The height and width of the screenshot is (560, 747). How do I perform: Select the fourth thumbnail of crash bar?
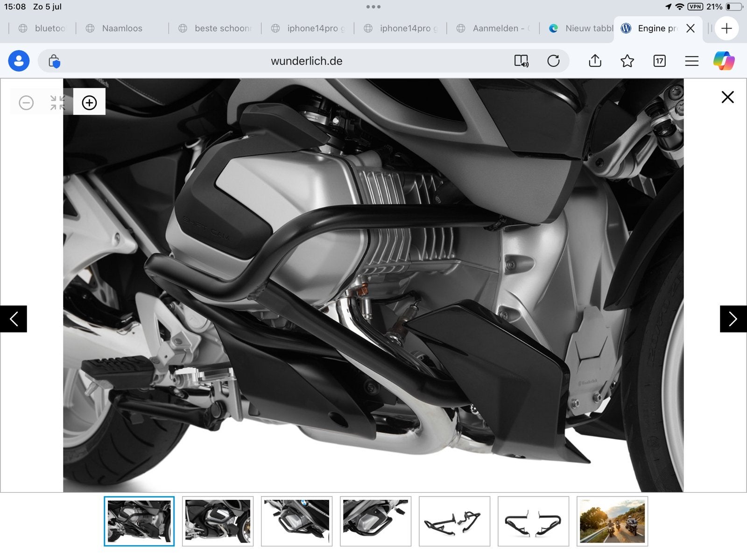coord(375,521)
